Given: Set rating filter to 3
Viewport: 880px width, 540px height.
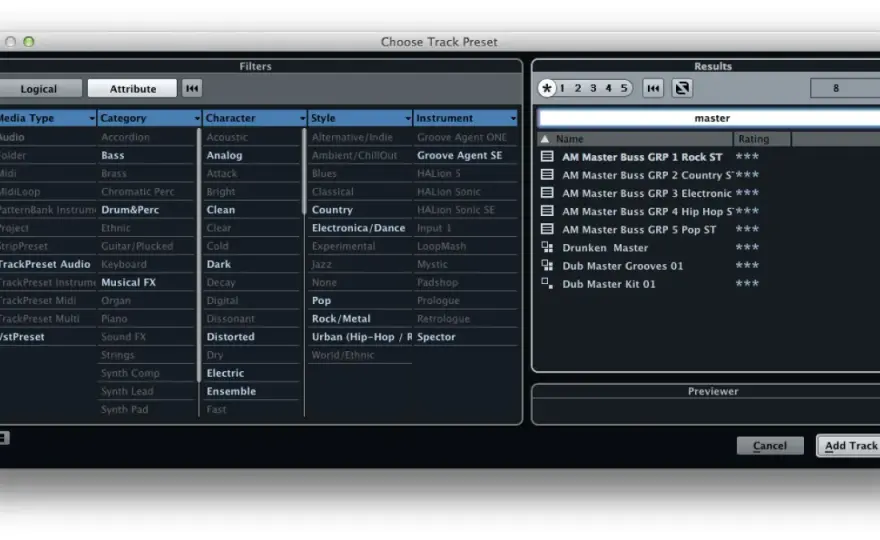Looking at the screenshot, I should (593, 88).
